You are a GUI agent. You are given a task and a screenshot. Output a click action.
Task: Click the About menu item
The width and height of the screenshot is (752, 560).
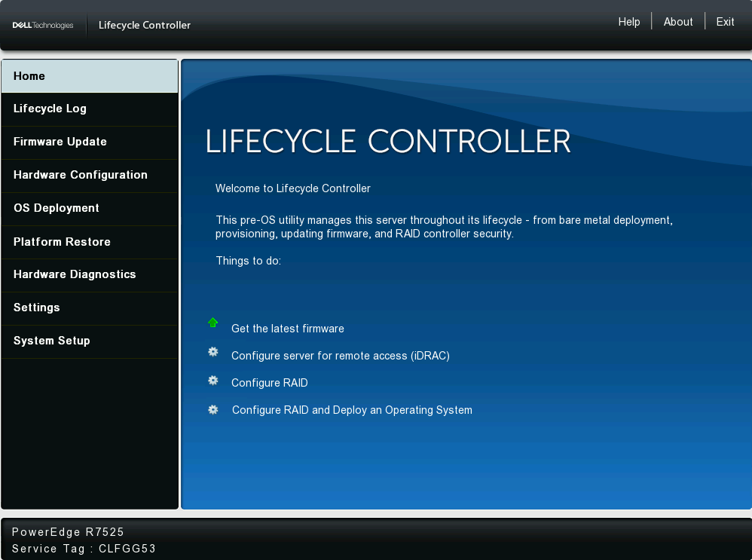(x=677, y=22)
